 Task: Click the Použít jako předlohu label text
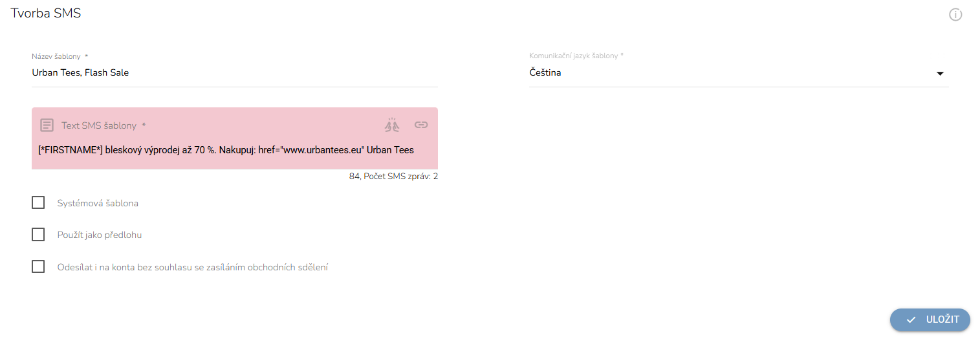pyautogui.click(x=100, y=235)
